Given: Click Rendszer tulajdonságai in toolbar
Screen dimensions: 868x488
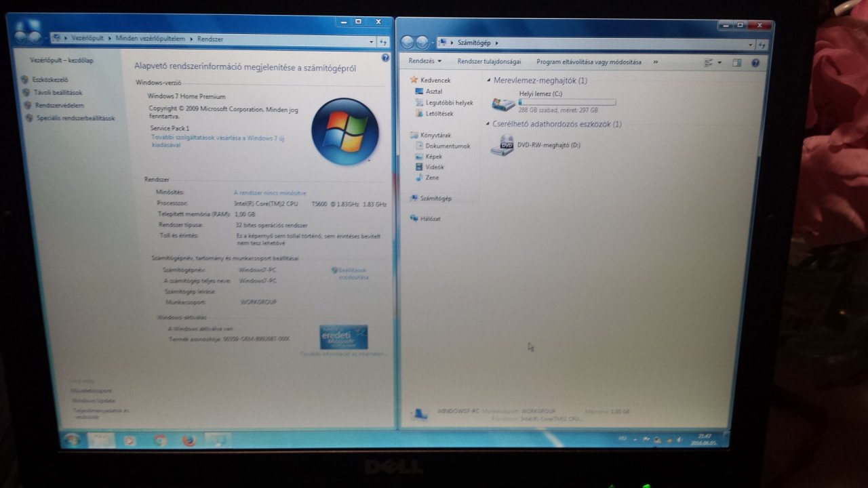Looking at the screenshot, I should [x=489, y=62].
